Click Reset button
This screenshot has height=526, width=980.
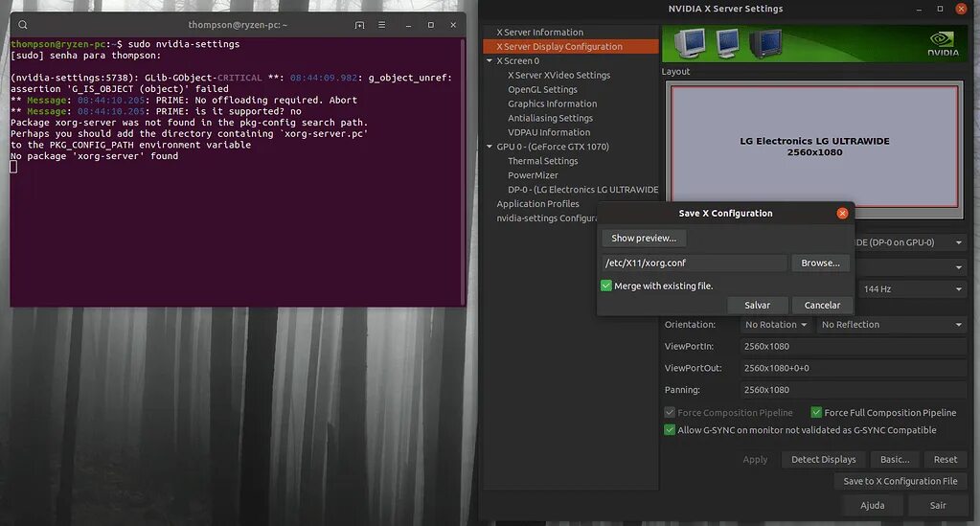(x=945, y=460)
